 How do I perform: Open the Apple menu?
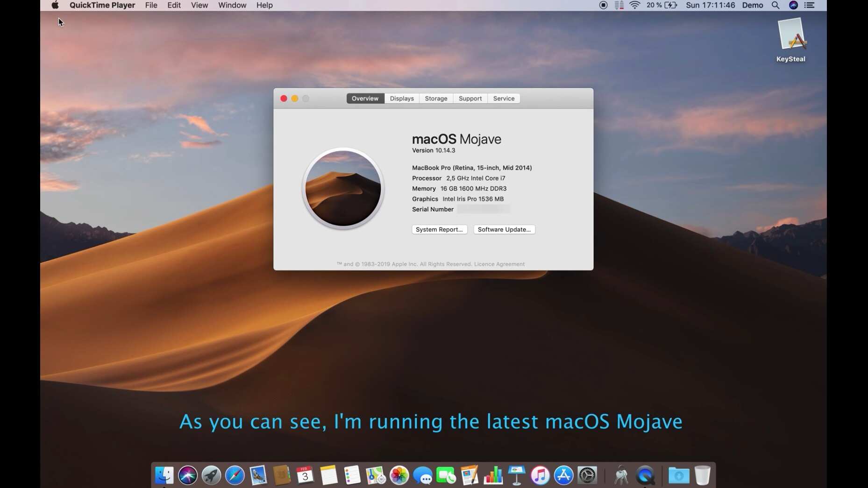pos(55,5)
